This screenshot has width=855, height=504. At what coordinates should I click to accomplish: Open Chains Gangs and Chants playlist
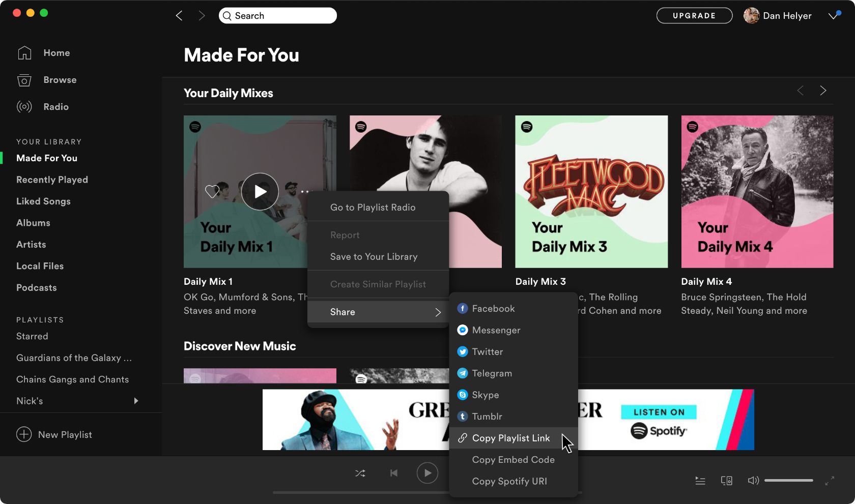72,379
